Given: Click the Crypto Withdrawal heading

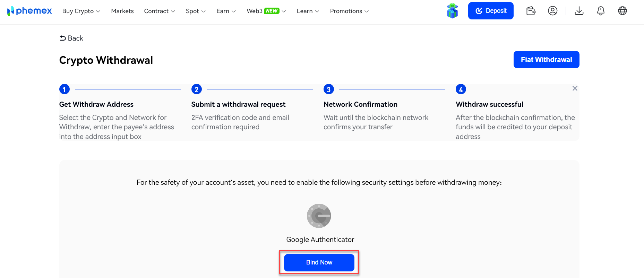Looking at the screenshot, I should coord(106,60).
